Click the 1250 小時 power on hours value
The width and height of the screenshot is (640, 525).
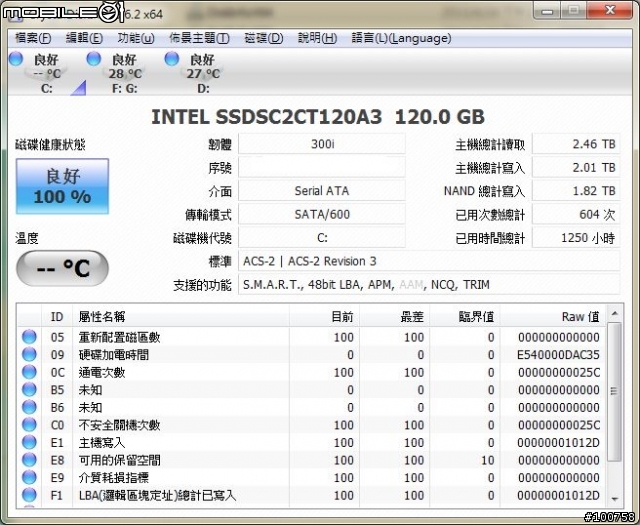pyautogui.click(x=576, y=238)
